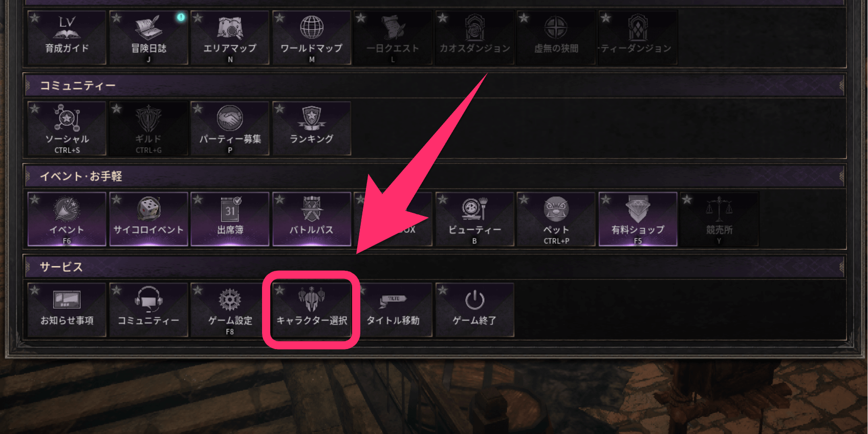Click the ゲーム終了 power icon
This screenshot has height=434, width=868.
click(x=474, y=300)
